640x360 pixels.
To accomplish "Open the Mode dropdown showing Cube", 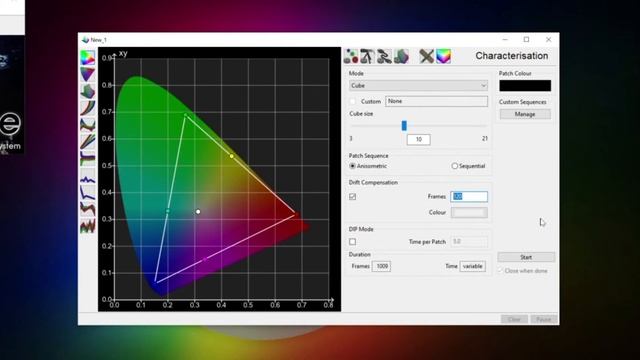I will [x=418, y=86].
